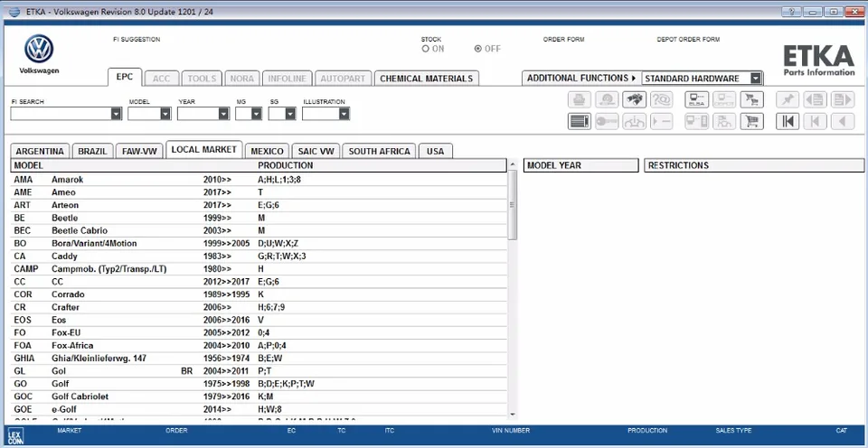The image size is (868, 448).
Task: Select the Amarok model row
Action: click(259, 180)
